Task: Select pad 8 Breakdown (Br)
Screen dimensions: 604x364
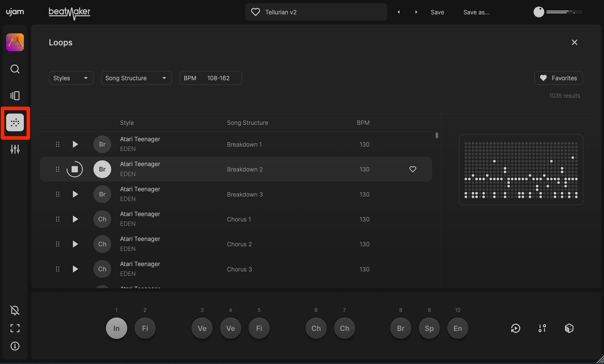Action: tap(401, 328)
